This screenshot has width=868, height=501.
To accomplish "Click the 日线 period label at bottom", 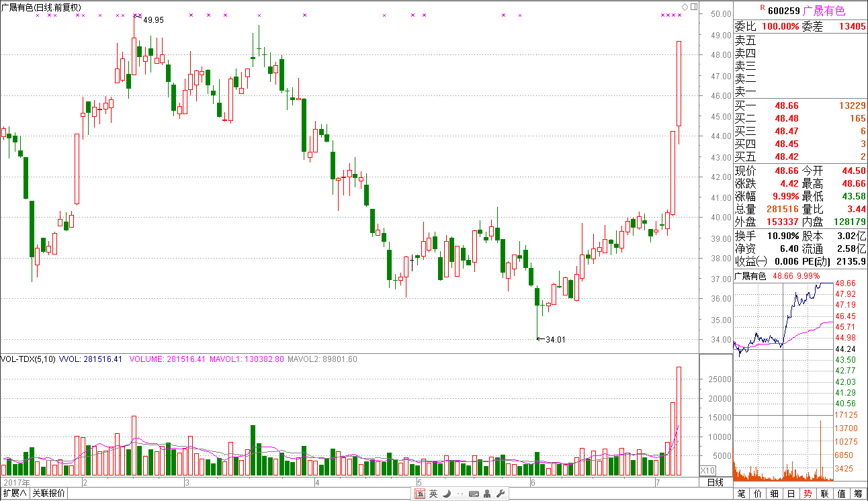I will (716, 482).
